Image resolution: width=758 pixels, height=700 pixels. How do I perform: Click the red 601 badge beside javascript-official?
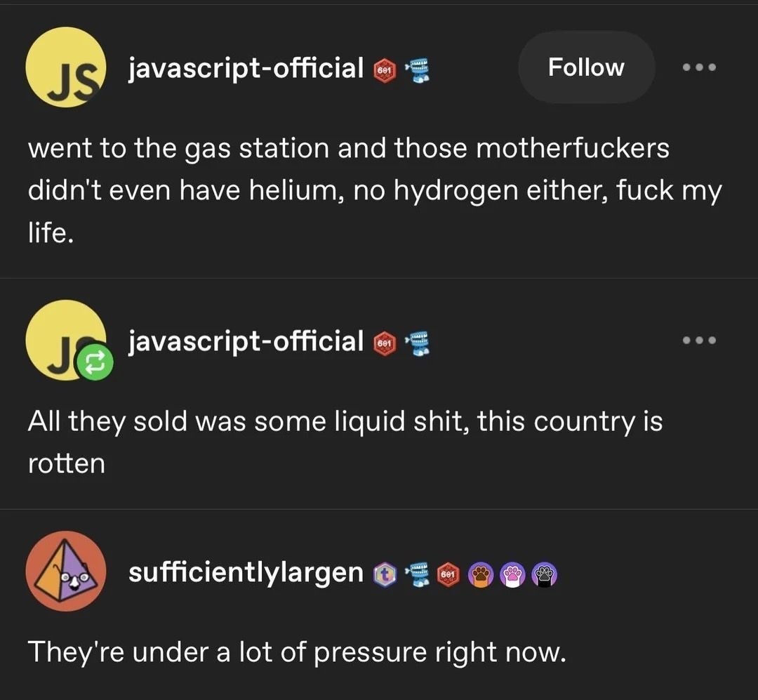coord(385,68)
